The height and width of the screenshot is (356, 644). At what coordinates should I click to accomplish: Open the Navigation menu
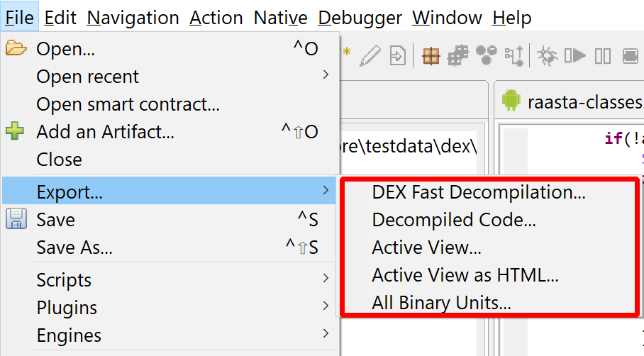tap(133, 18)
